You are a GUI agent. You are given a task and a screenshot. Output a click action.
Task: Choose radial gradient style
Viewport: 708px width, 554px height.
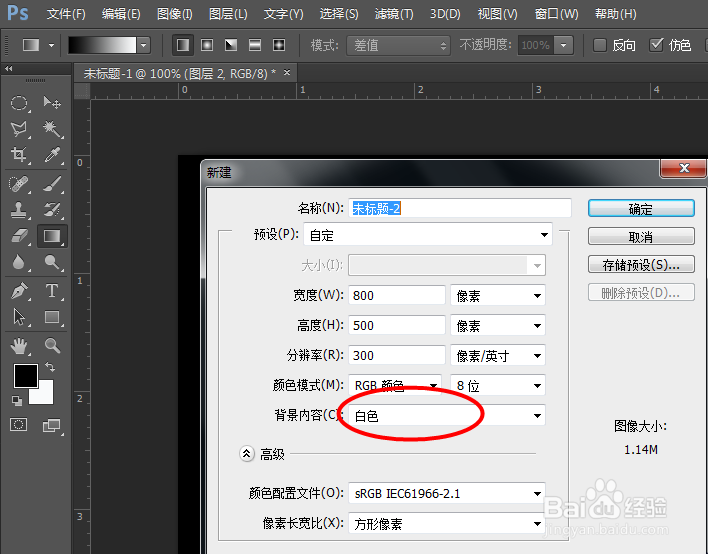207,45
